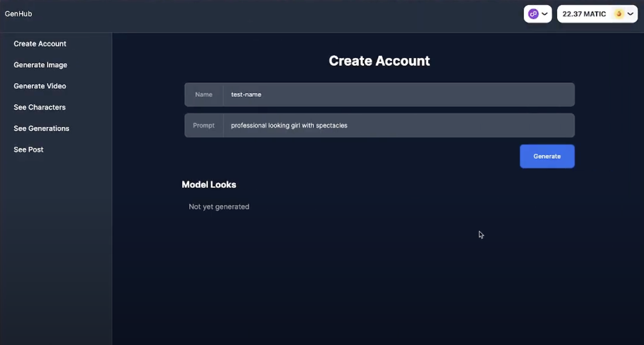This screenshot has width=644, height=345.
Task: Open See Generations in the sidebar
Action: (41, 128)
